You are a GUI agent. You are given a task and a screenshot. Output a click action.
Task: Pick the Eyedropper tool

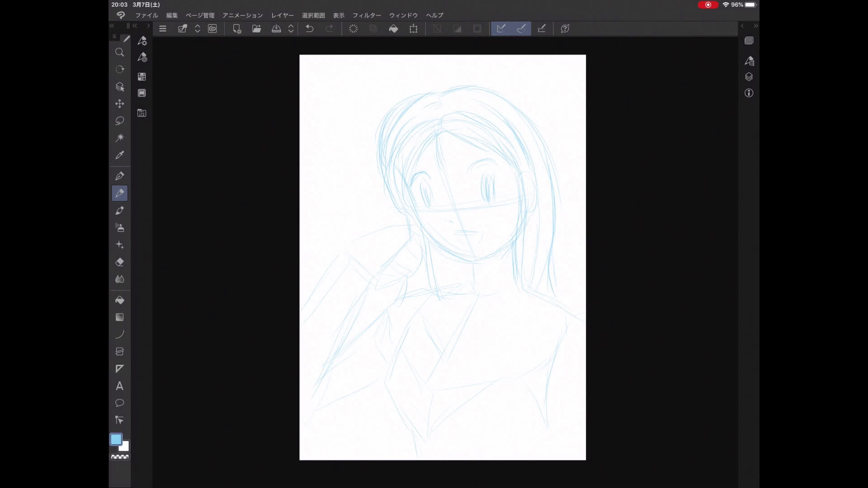pos(119,155)
